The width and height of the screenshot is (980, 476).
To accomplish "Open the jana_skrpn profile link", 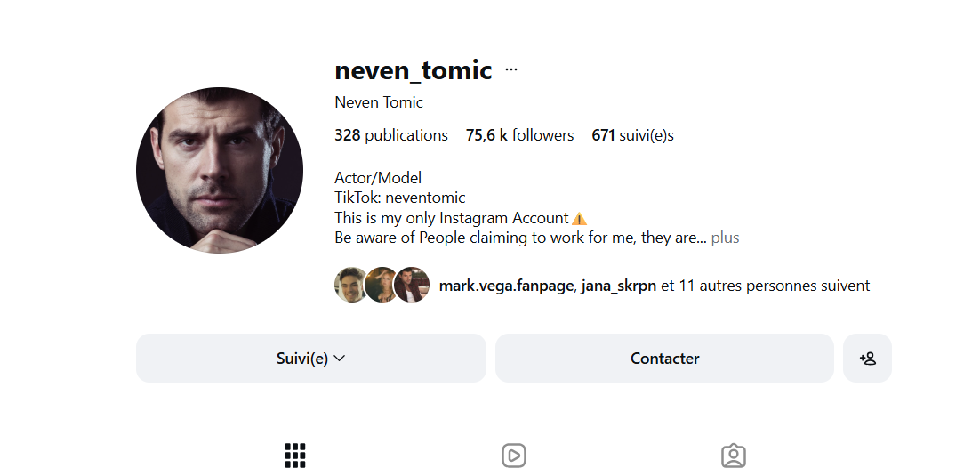I will 618,286.
